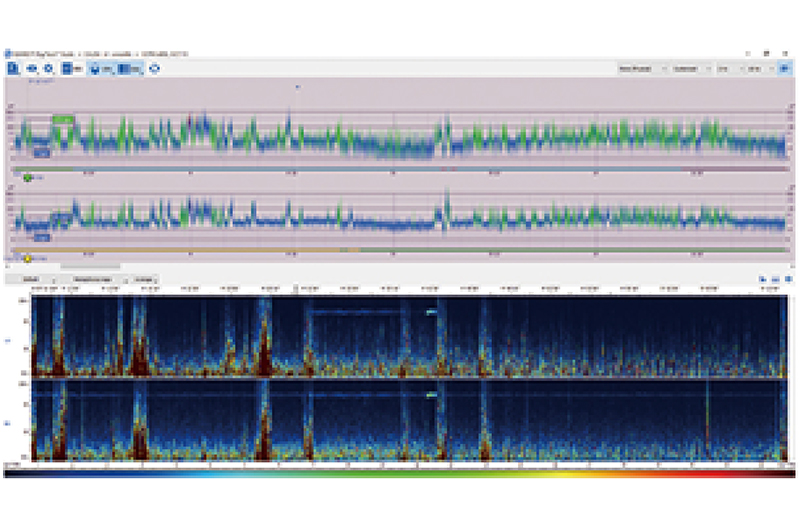
Task: Open settings with the gear toolbar icon
Action: [48, 68]
